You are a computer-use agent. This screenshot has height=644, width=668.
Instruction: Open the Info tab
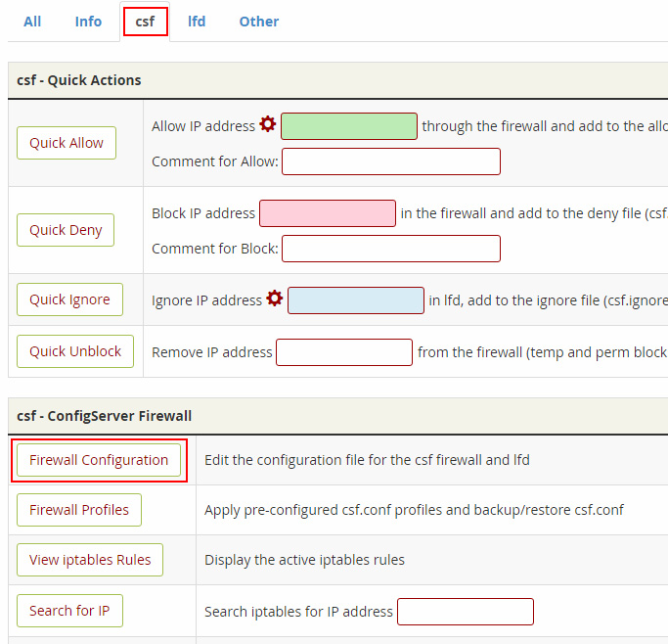tap(88, 22)
